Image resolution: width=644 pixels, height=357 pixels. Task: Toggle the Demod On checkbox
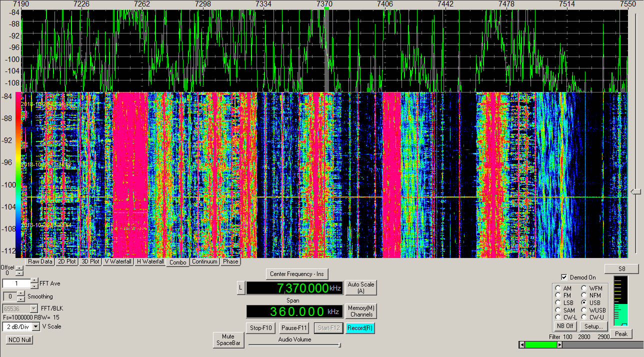[x=564, y=277]
